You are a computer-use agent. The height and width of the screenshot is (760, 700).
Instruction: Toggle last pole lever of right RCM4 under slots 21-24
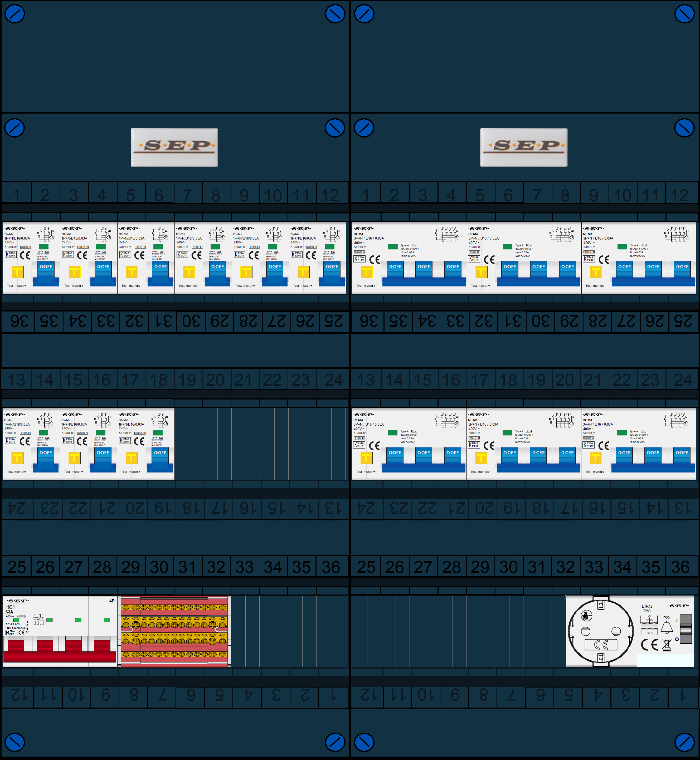click(x=682, y=456)
